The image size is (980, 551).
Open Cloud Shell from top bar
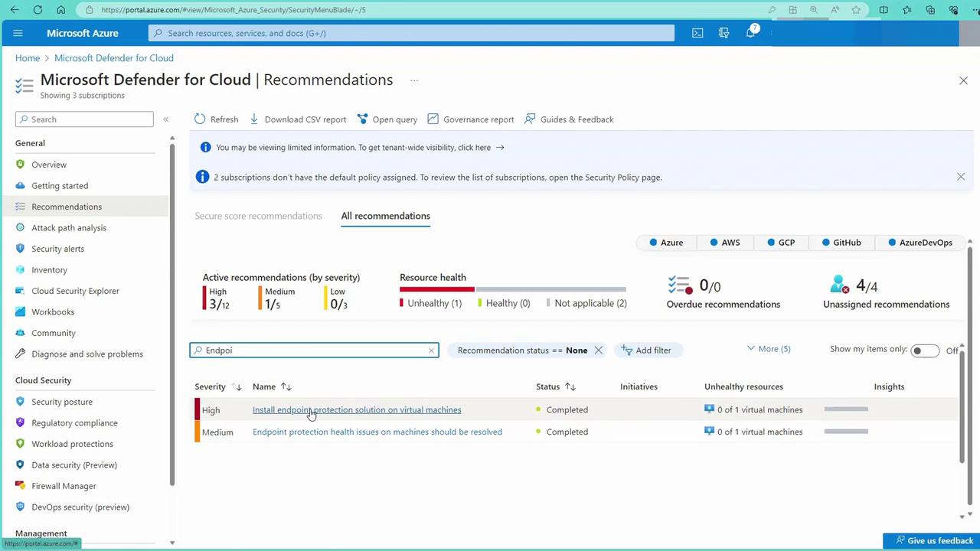pyautogui.click(x=697, y=33)
